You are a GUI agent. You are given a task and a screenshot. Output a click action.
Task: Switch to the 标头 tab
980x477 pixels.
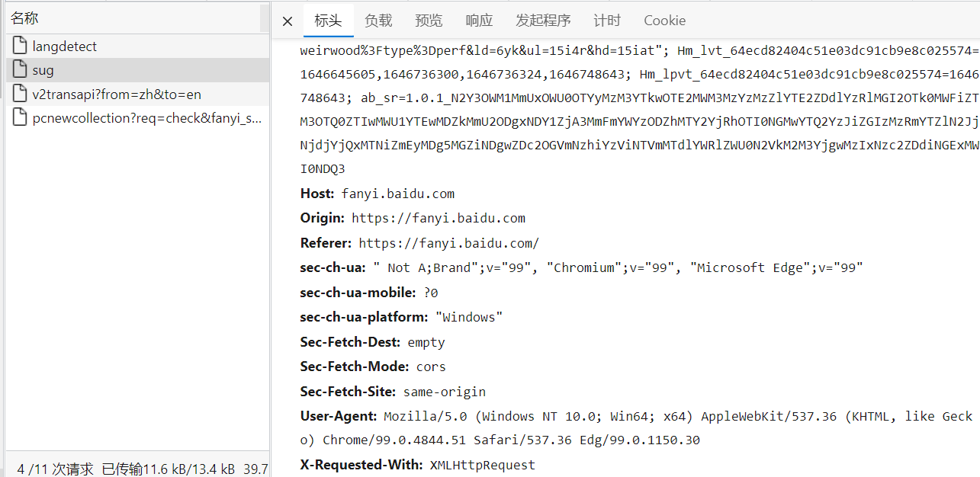tap(328, 21)
